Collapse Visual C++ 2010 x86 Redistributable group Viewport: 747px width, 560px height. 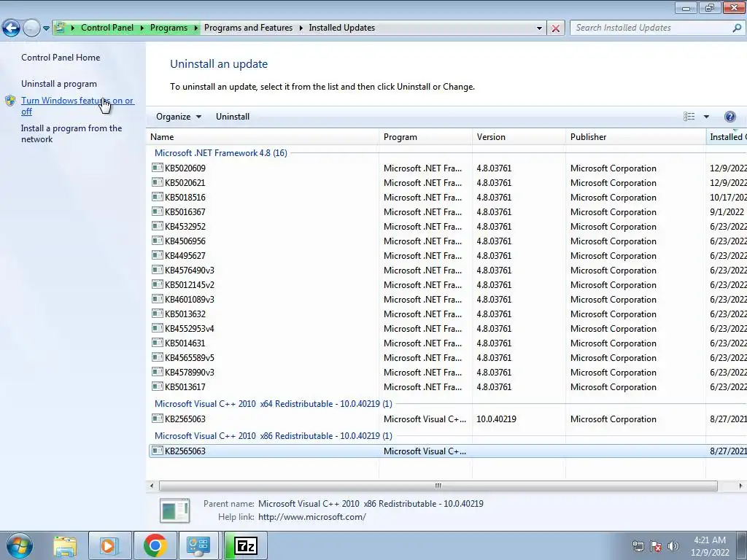click(274, 436)
